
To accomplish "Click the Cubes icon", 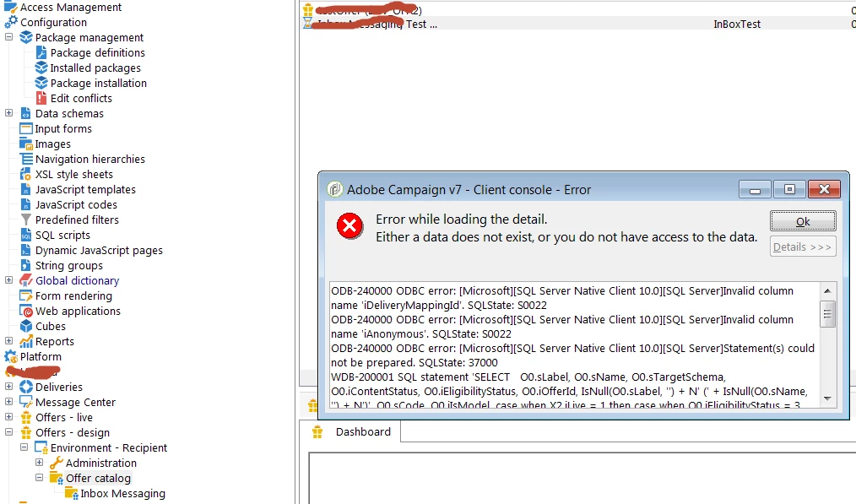I will click(x=25, y=326).
